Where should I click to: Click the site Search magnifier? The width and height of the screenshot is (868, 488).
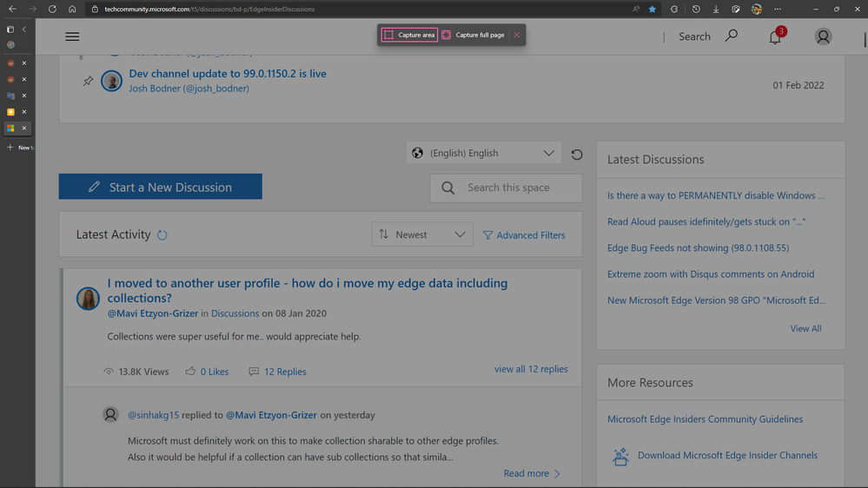tap(732, 36)
